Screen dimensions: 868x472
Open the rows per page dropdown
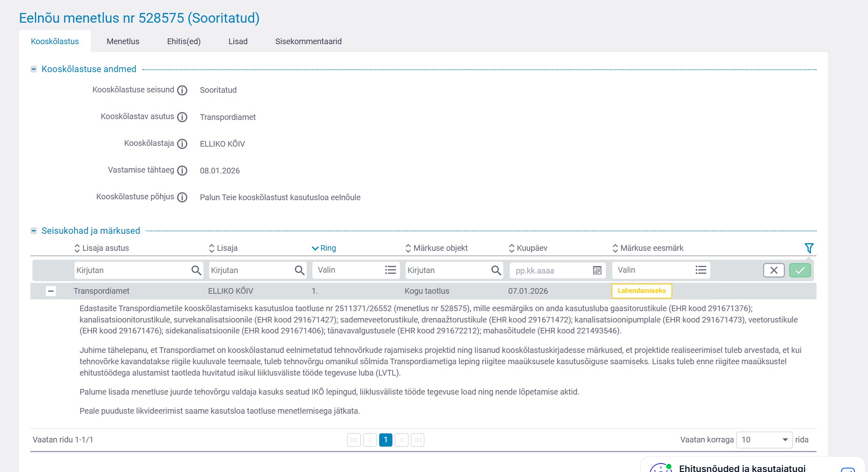pyautogui.click(x=764, y=440)
